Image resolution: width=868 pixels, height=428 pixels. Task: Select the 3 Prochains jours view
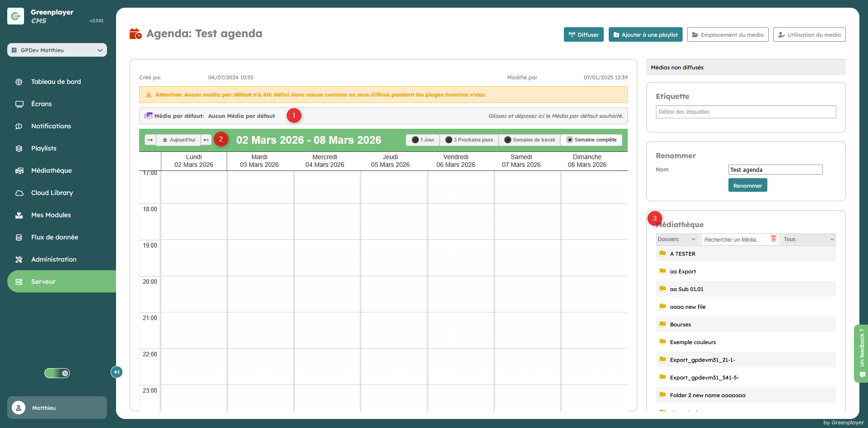469,140
